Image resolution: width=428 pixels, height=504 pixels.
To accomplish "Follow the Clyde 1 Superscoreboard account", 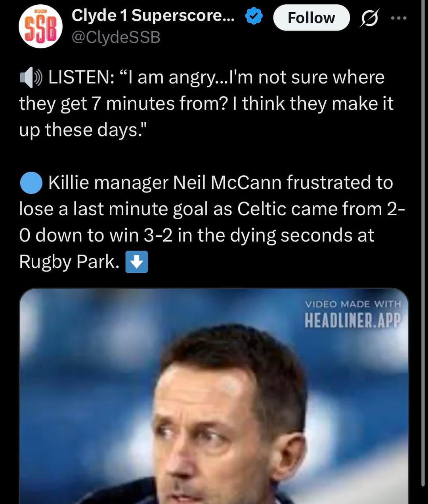I will (311, 18).
